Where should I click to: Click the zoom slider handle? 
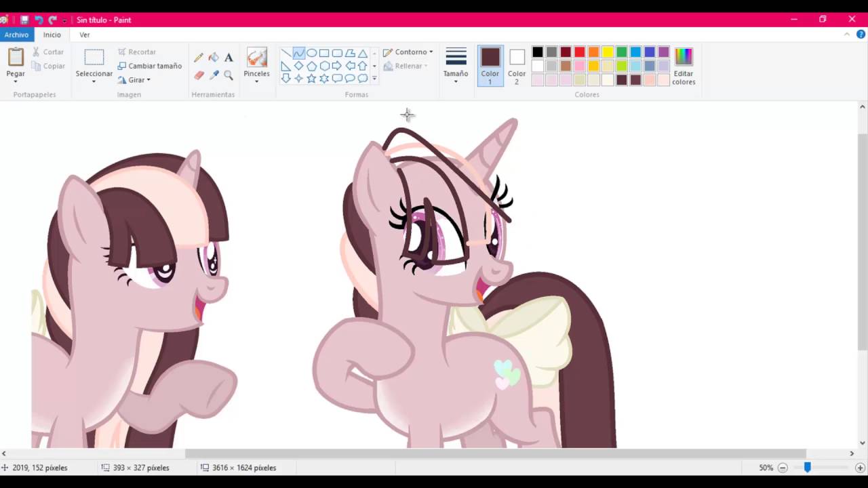[807, 468]
